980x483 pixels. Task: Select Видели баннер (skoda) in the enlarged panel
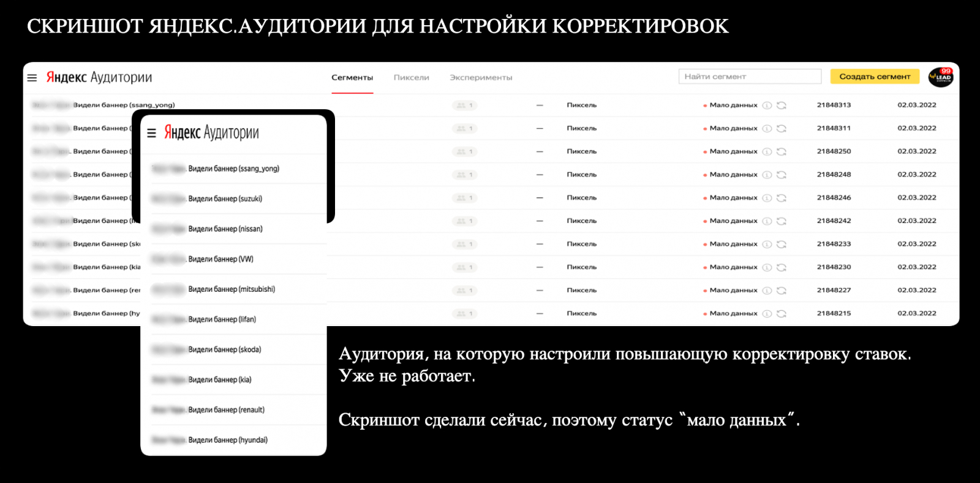224,349
